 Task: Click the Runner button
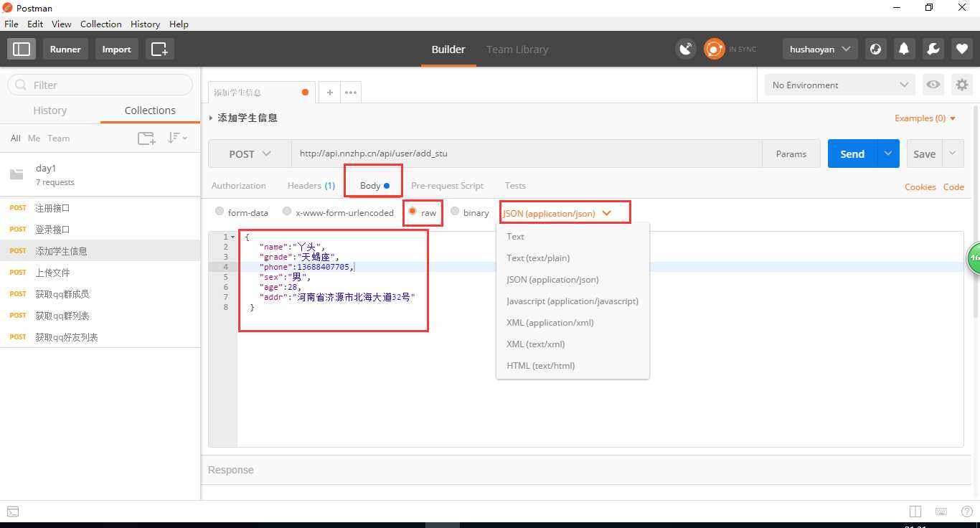pos(65,49)
